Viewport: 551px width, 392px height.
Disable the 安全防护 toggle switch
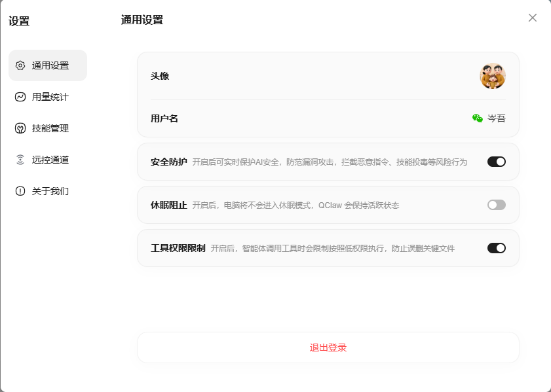coord(496,162)
